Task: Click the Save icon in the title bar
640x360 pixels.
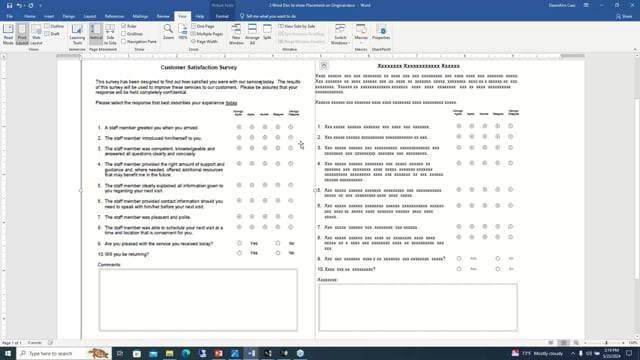Action: click(9, 6)
